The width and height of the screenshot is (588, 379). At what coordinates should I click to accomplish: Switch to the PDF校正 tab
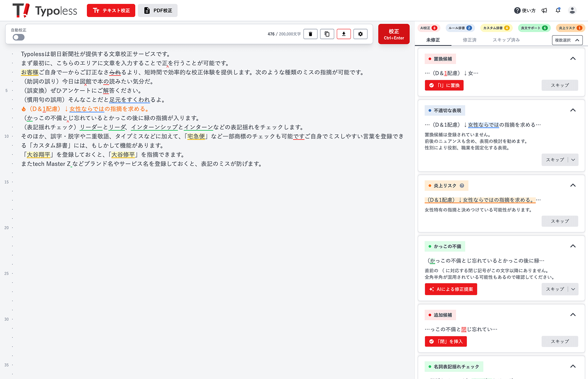[158, 10]
